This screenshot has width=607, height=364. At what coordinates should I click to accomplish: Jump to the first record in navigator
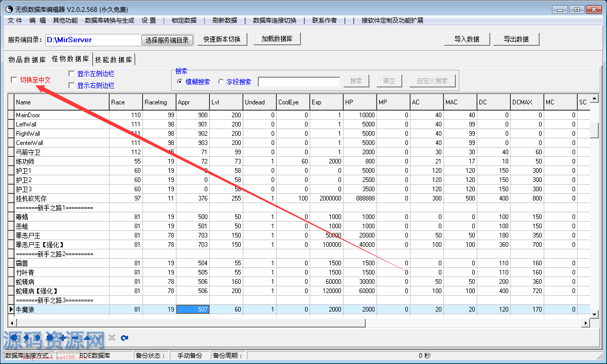tap(13, 338)
